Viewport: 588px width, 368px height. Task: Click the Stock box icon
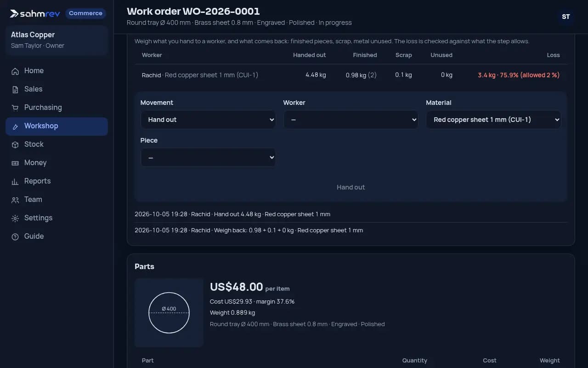point(15,144)
